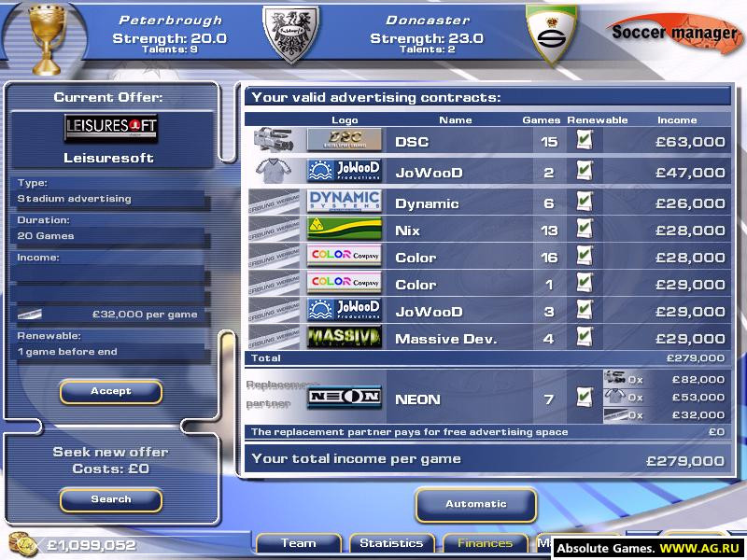Toggle renewable checkbox for Color 1 game
Screen dimensions: 747x560
pyautogui.click(x=585, y=283)
